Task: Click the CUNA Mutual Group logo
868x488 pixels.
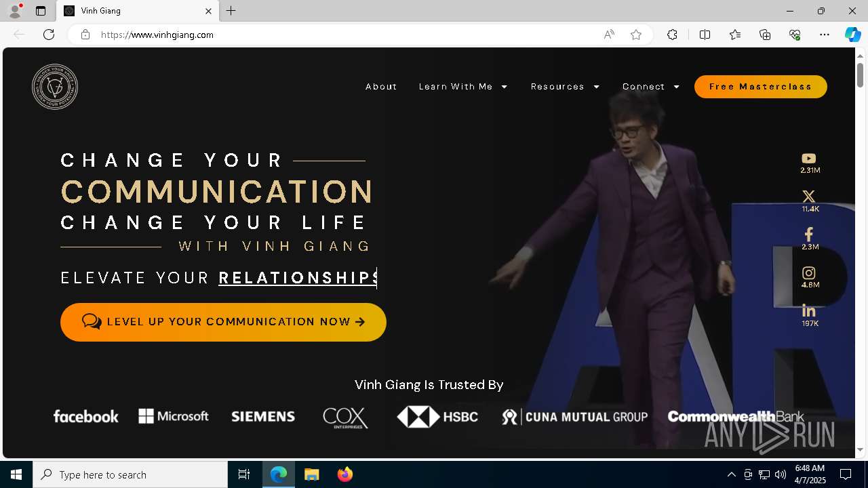Action: coord(575,417)
